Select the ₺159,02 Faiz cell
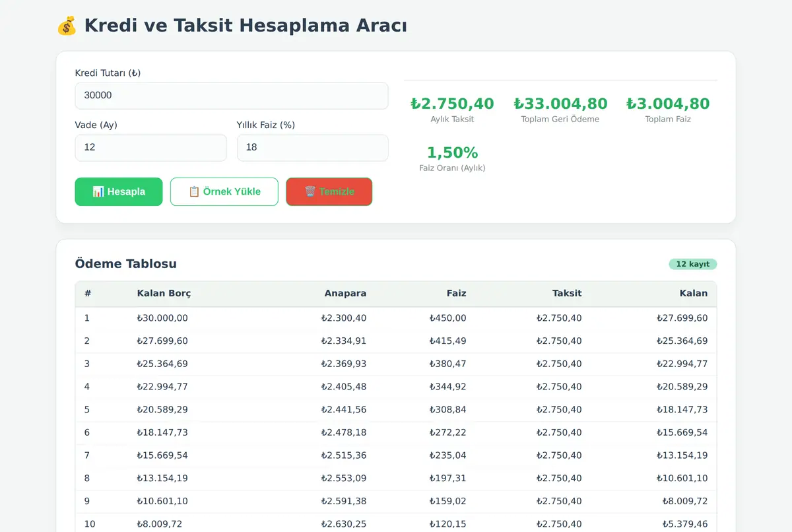The image size is (792, 532). coord(447,502)
